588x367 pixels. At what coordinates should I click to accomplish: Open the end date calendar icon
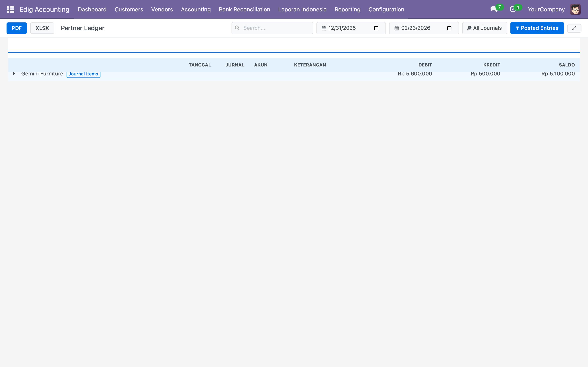coord(396,28)
